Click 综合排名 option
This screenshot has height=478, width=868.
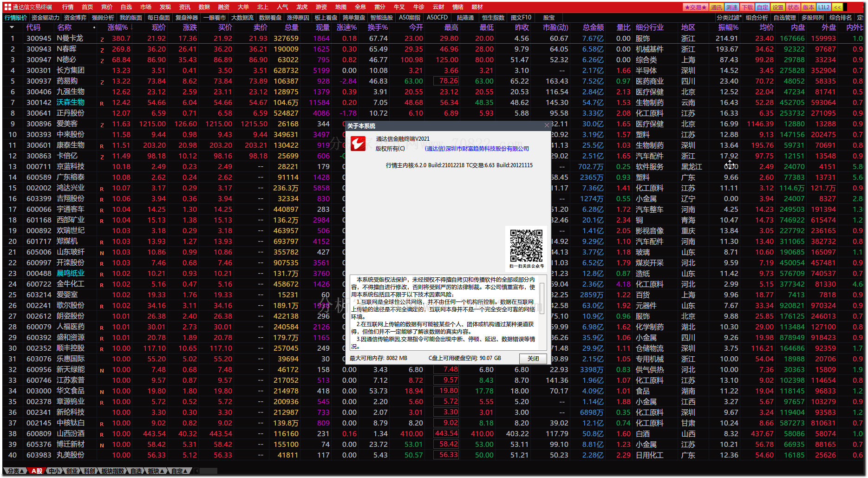(841, 18)
